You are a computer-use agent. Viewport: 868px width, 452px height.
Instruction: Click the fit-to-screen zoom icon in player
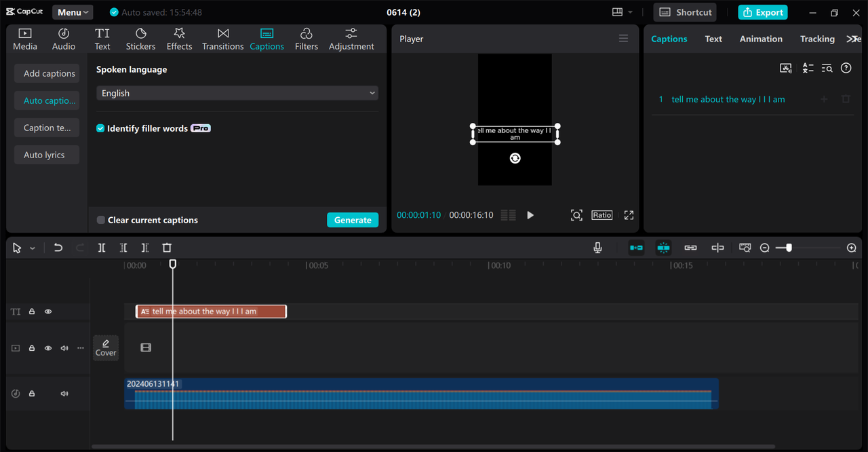point(576,215)
